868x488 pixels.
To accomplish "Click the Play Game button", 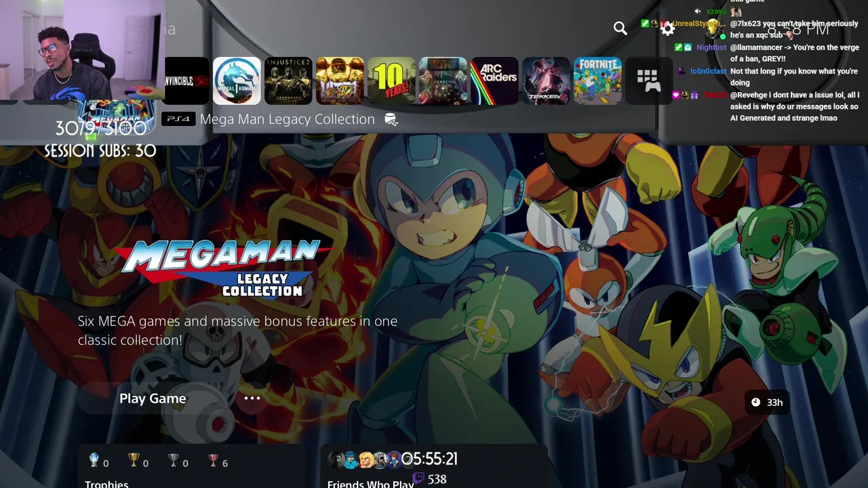I will [153, 399].
